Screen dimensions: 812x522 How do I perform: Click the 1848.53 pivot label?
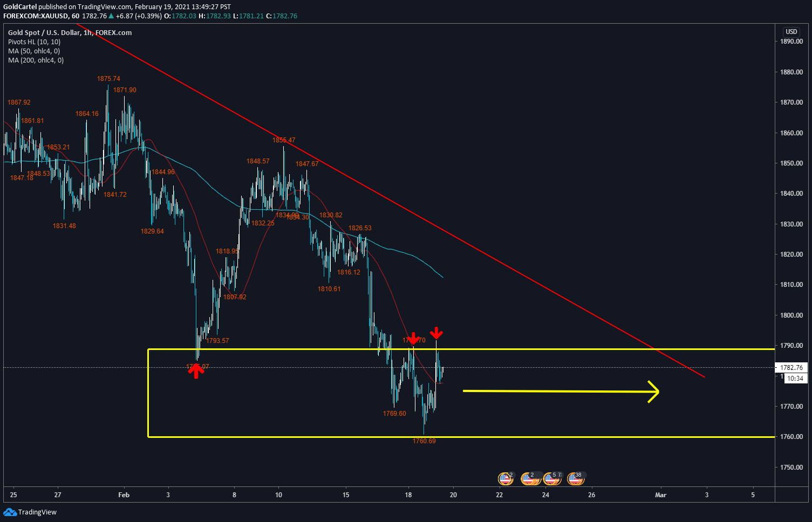tap(38, 174)
